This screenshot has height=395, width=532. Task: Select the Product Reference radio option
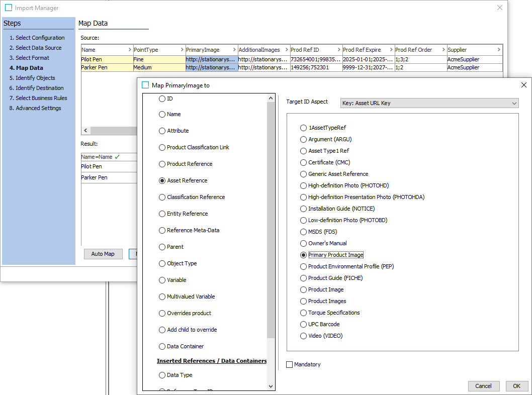(162, 164)
